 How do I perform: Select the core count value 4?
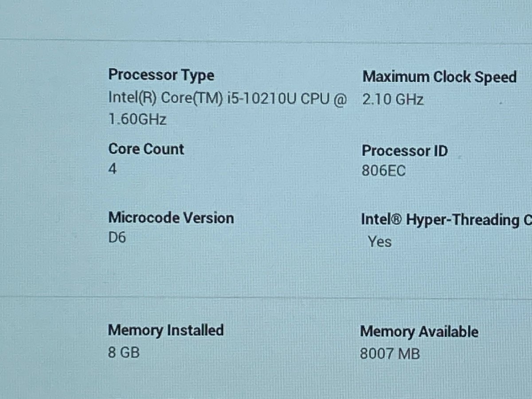[113, 169]
